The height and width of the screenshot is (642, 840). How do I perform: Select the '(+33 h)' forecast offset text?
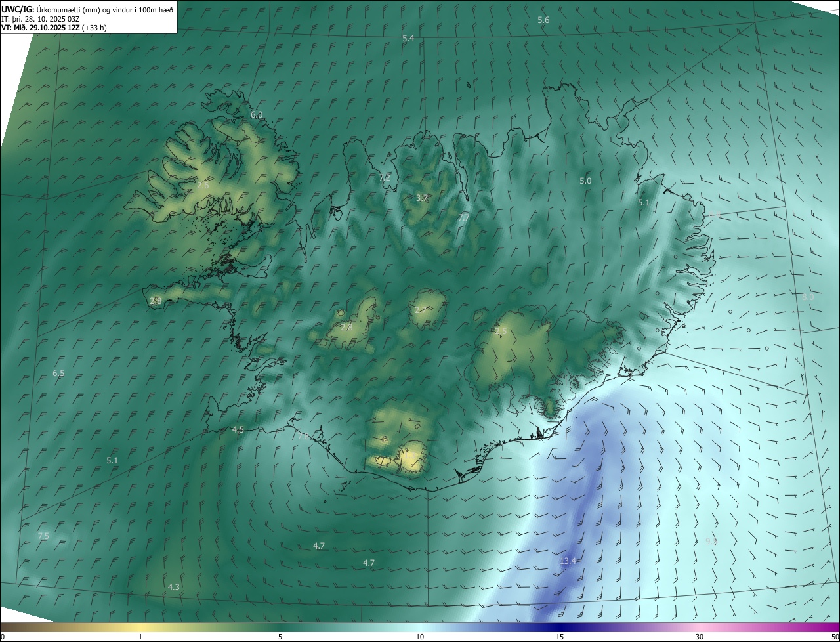[x=94, y=28]
